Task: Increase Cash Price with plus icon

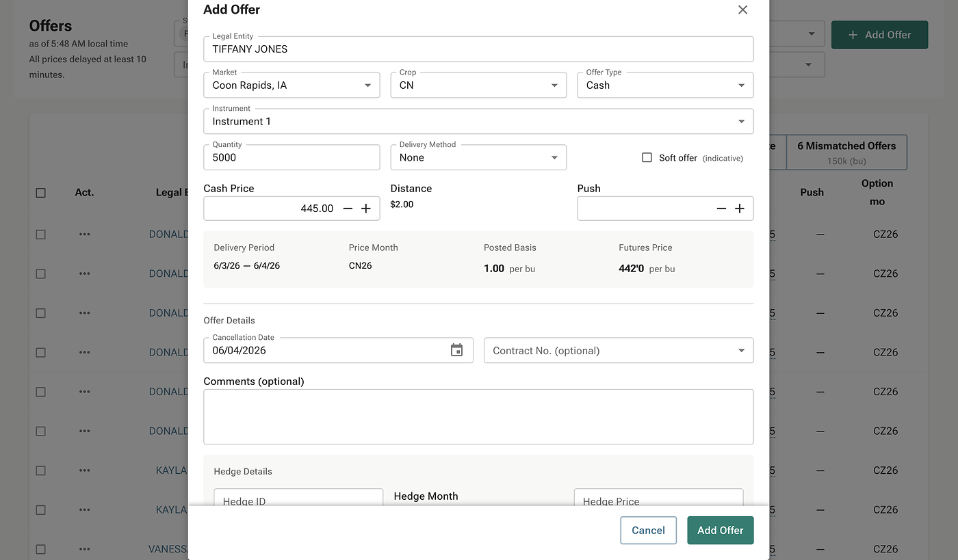Action: (366, 209)
